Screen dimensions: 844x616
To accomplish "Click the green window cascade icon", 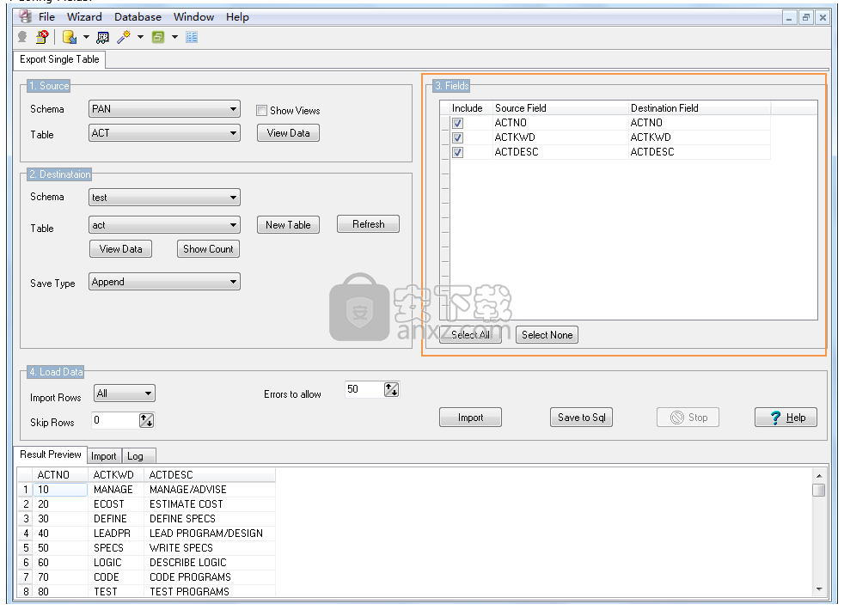I will pos(158,37).
